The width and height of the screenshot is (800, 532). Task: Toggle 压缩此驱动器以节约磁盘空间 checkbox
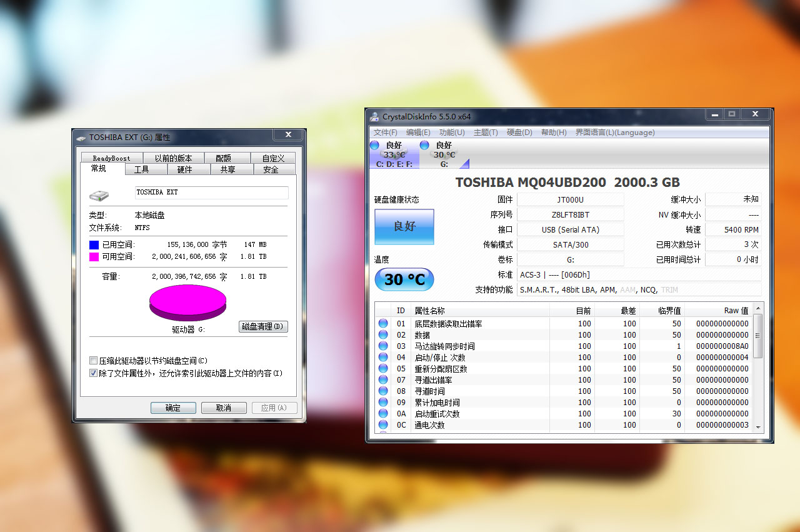(94, 361)
